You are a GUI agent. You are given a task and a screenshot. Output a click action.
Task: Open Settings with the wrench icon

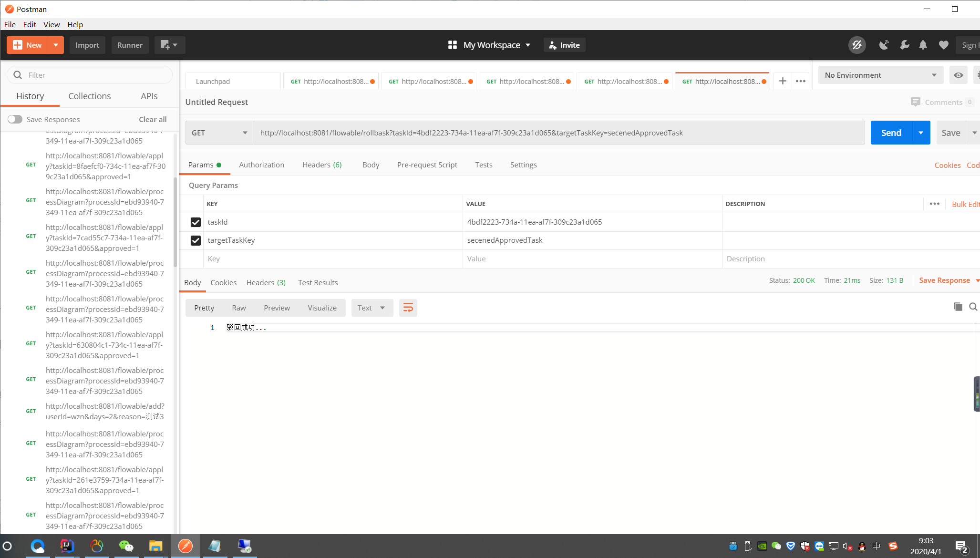(905, 45)
